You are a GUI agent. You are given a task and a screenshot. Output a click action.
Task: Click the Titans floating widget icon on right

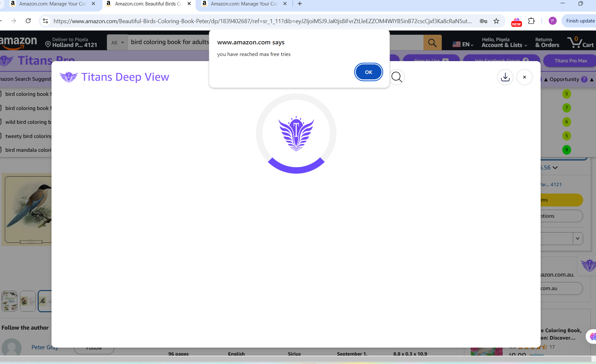[x=588, y=266]
